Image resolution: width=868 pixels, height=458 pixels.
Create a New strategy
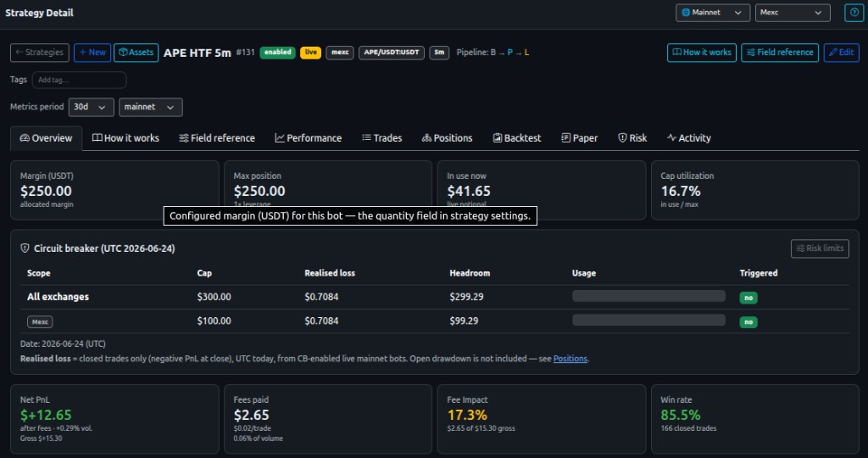(x=92, y=53)
